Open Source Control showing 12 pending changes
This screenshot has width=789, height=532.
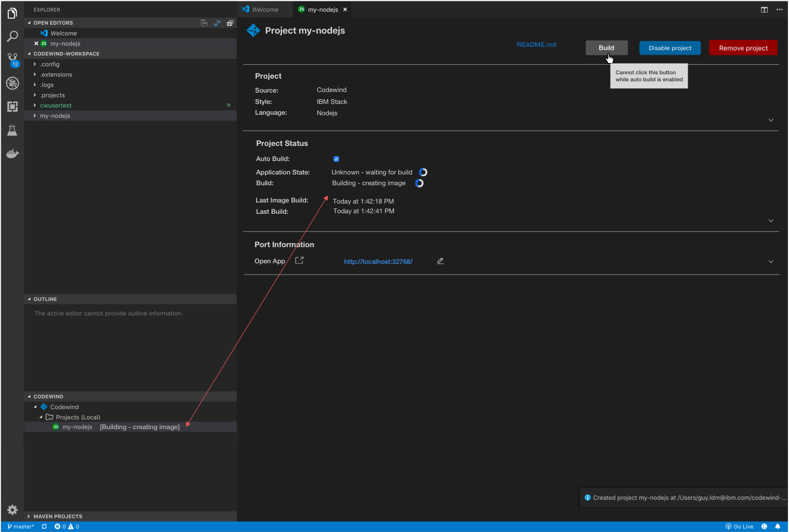coord(12,59)
